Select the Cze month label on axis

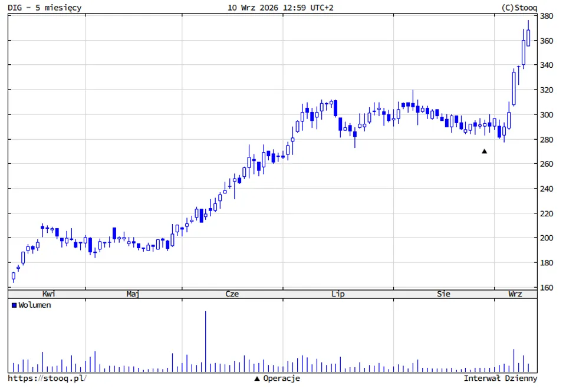click(x=232, y=294)
